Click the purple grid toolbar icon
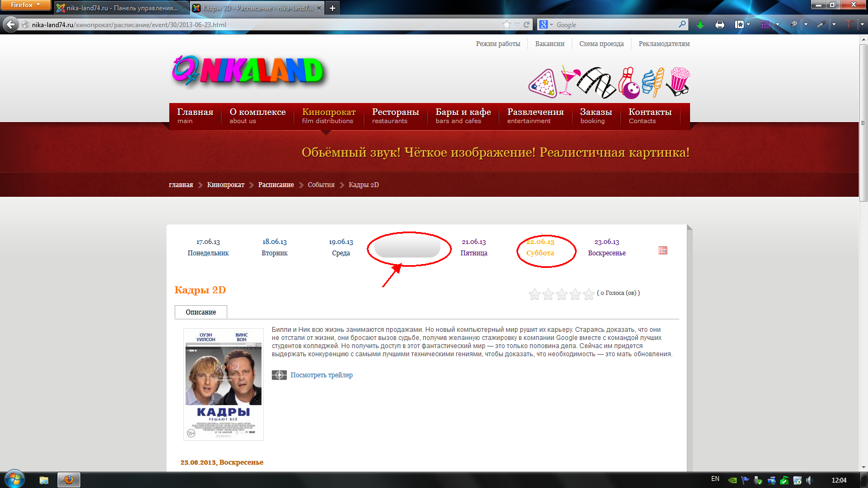The image size is (868, 488). click(x=765, y=24)
